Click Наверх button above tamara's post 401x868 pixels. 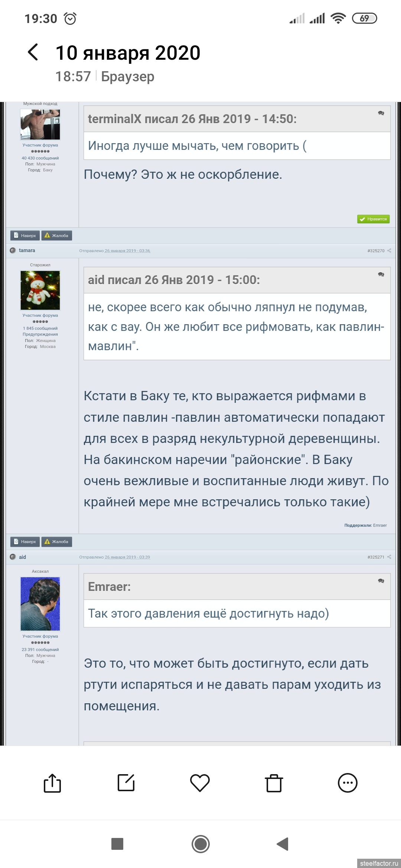25,236
